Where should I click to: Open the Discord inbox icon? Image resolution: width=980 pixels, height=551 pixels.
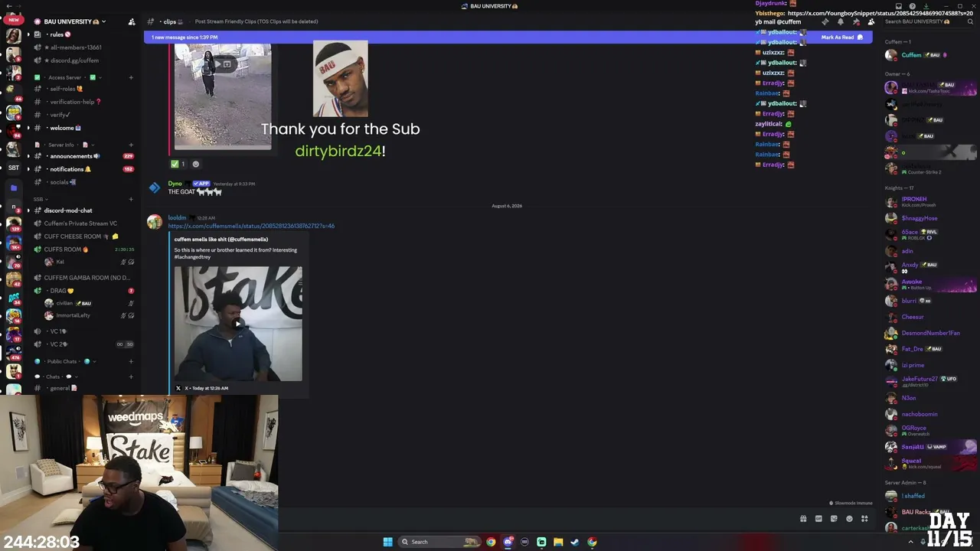[x=899, y=6]
